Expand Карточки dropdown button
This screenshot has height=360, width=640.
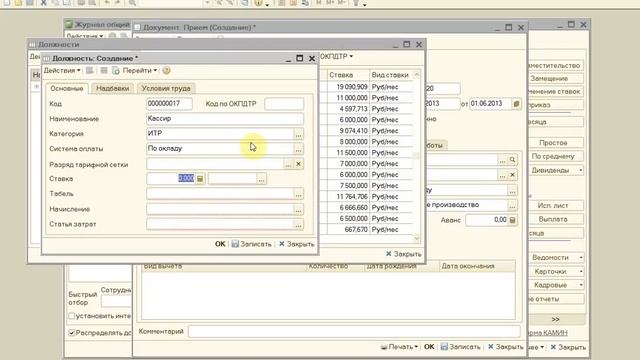(580, 271)
